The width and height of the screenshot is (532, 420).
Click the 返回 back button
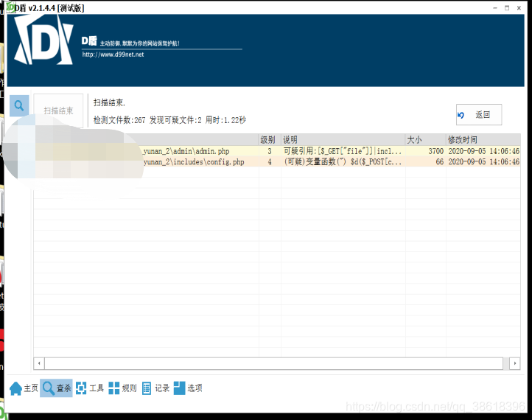point(479,115)
